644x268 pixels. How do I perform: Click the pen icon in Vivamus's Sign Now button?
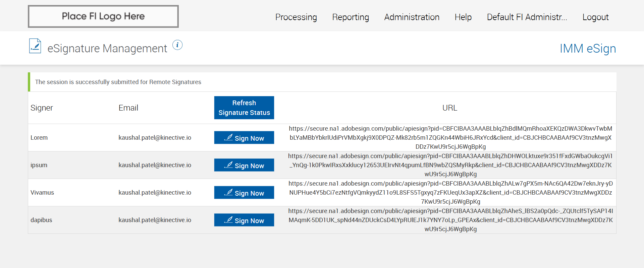click(228, 192)
